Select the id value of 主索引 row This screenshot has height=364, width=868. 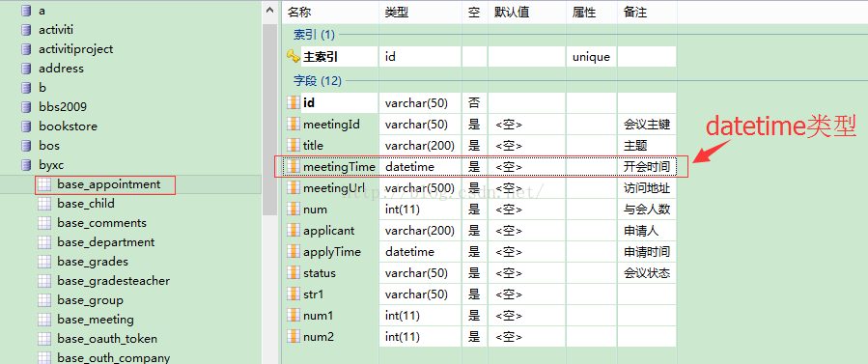(x=420, y=56)
